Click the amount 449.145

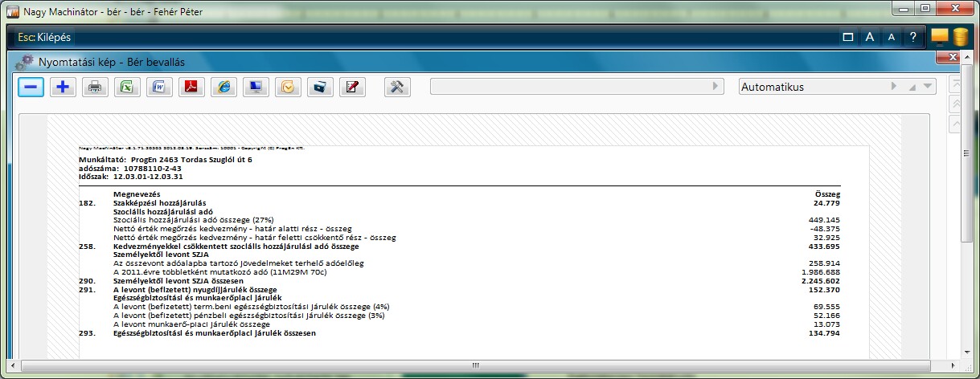(x=824, y=220)
